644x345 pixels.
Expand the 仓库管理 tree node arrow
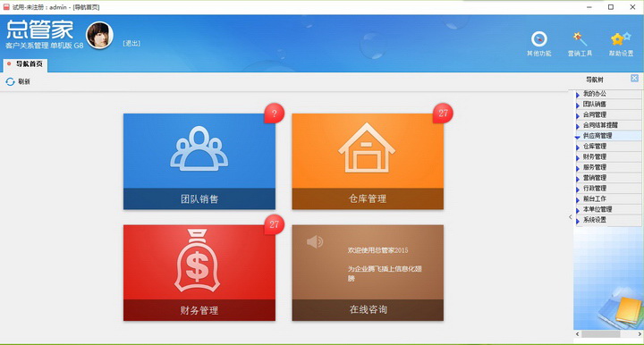coord(578,147)
